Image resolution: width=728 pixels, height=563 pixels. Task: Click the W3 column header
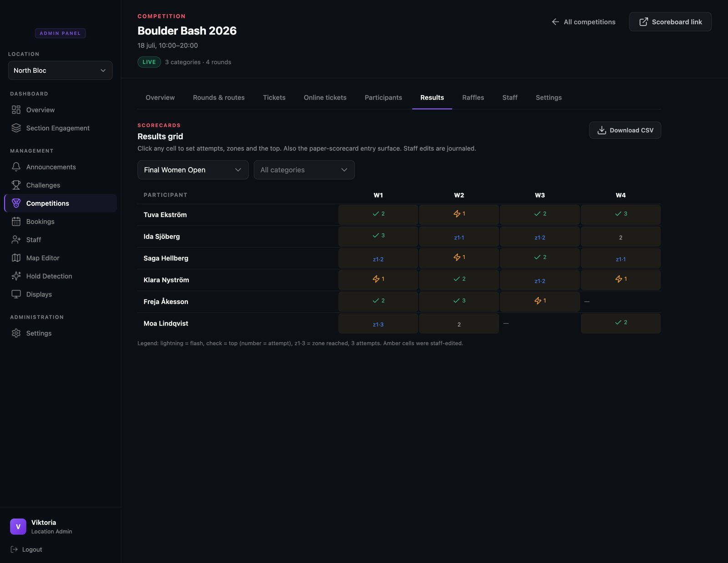pos(540,195)
